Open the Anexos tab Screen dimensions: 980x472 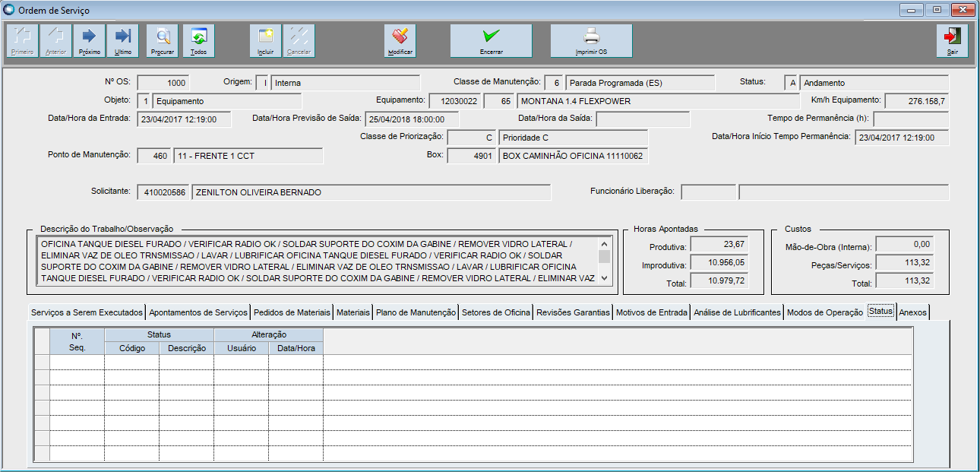tap(912, 312)
